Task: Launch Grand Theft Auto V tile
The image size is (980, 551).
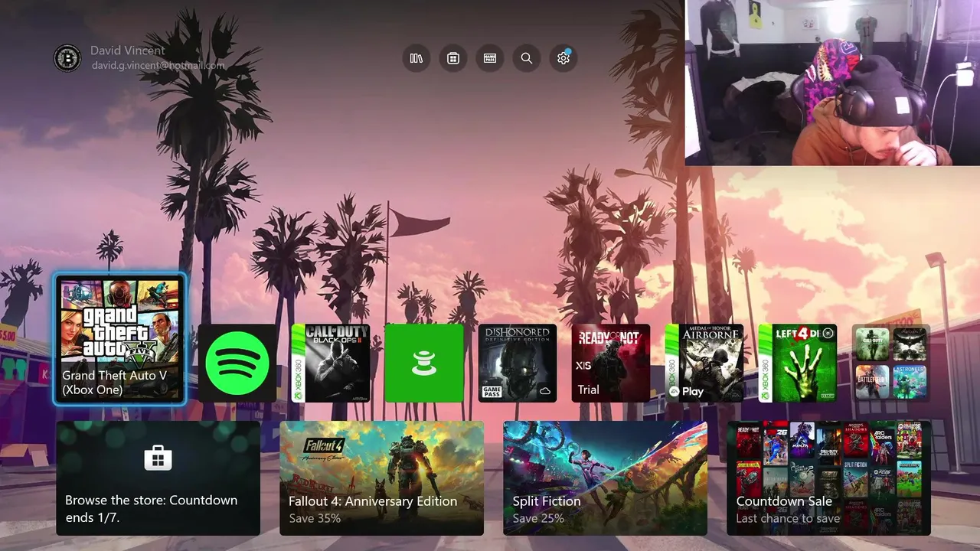Action: 120,340
